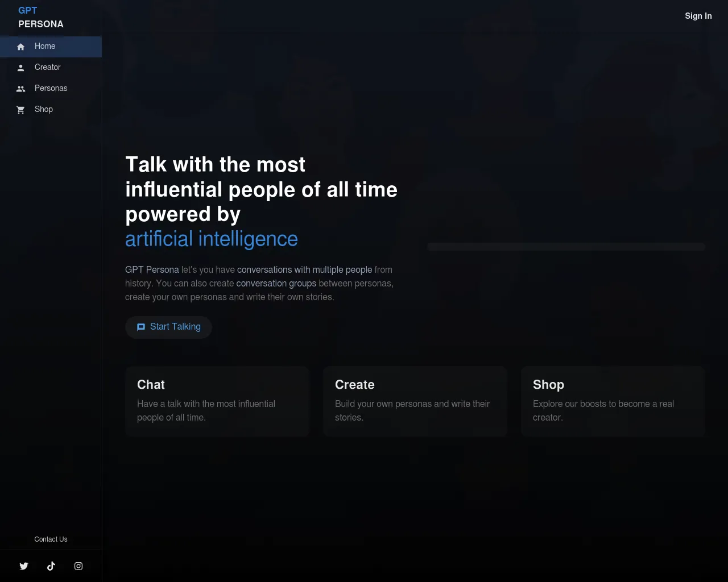Click the horizontal progress bar on the right
The image size is (728, 582).
tap(566, 247)
